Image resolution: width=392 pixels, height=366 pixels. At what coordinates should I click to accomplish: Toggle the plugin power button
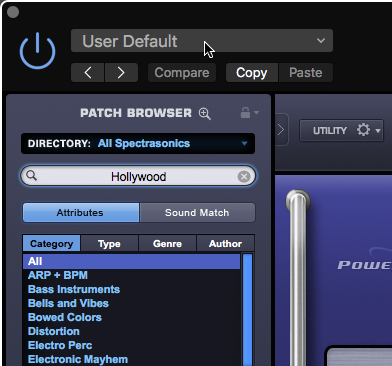click(x=37, y=51)
